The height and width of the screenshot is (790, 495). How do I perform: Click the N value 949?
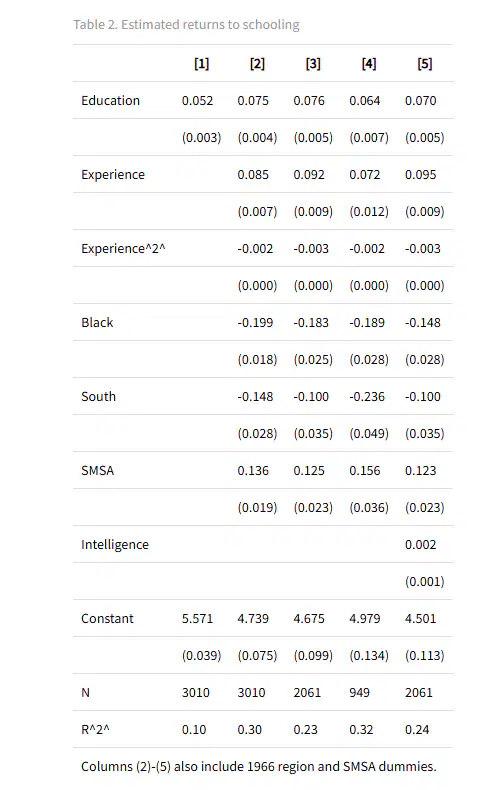(359, 693)
